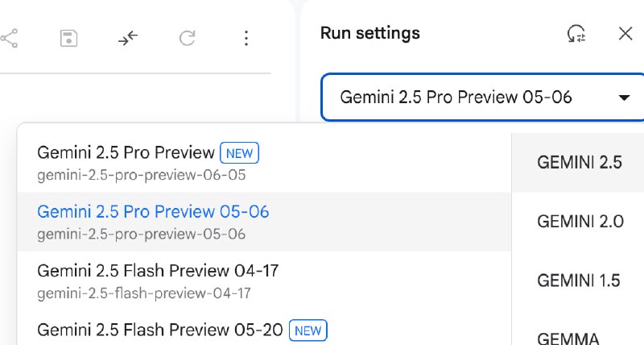Viewport: 644px width, 345px height.
Task: Click the NEW badge beside Pro Preview
Action: point(239,153)
